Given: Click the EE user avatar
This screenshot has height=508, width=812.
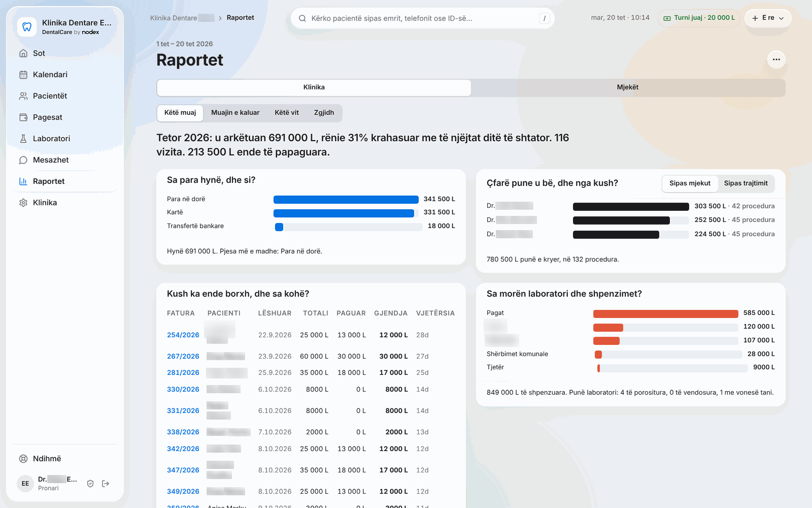Looking at the screenshot, I should click(25, 484).
